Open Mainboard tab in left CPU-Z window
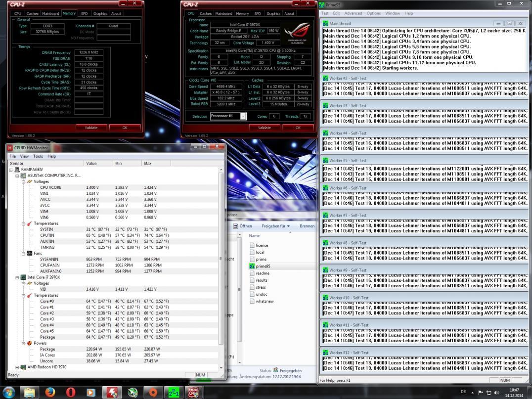Viewport: 532px width, 399px height. (50, 13)
